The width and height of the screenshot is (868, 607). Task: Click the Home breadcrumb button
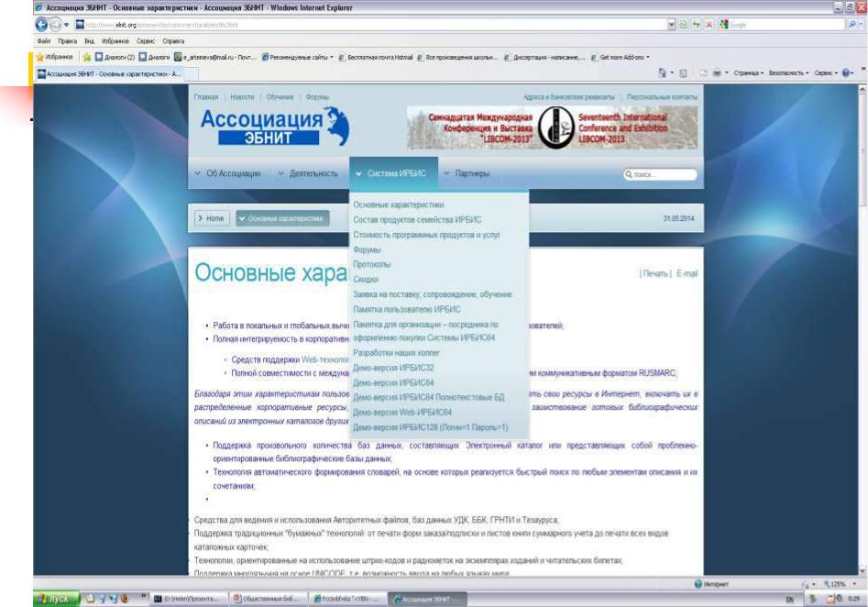[211, 218]
